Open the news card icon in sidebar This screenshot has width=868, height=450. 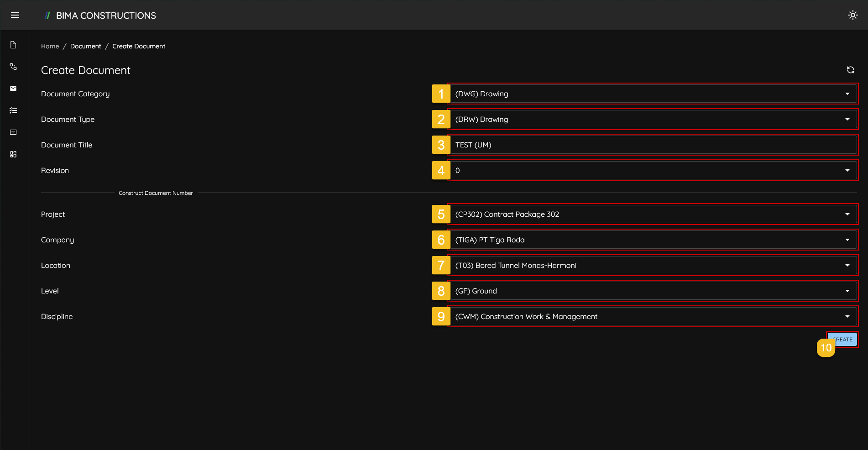tap(13, 132)
